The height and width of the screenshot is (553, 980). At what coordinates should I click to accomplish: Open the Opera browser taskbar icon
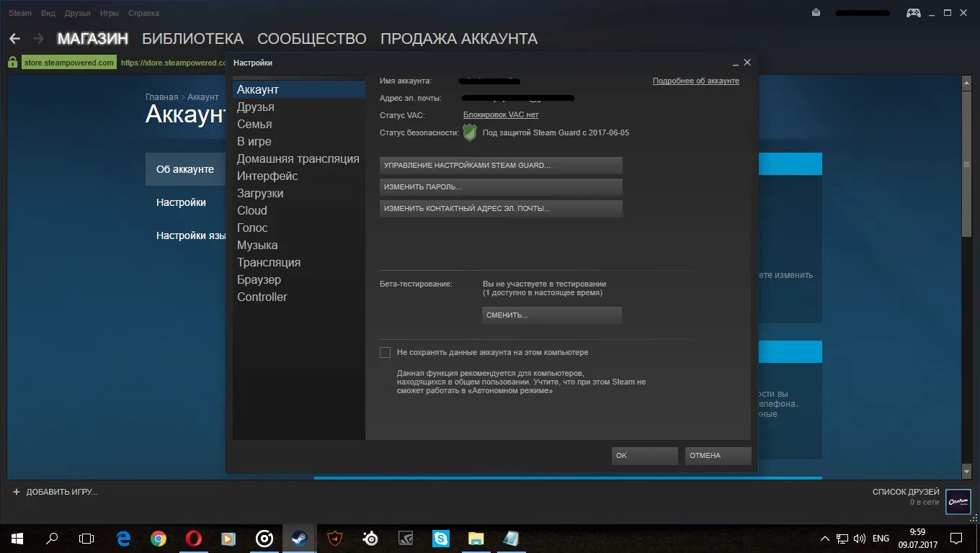click(x=193, y=538)
